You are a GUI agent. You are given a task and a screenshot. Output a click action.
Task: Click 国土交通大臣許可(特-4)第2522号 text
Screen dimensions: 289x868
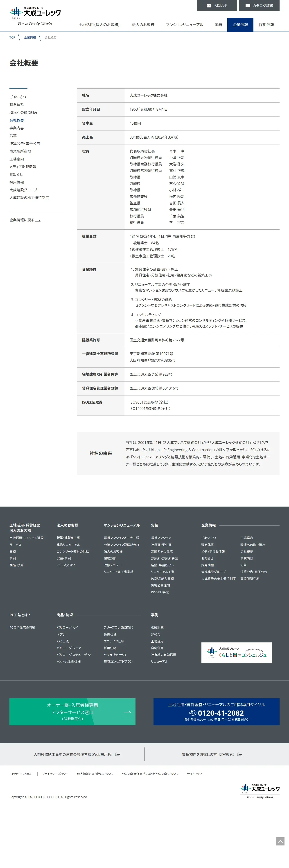click(x=157, y=340)
